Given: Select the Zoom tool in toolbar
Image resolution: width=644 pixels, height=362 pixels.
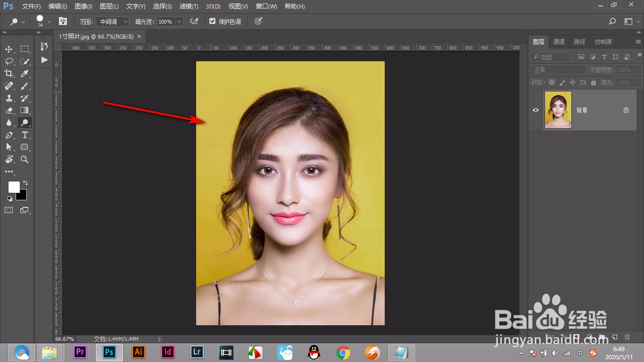Looking at the screenshot, I should 25,159.
